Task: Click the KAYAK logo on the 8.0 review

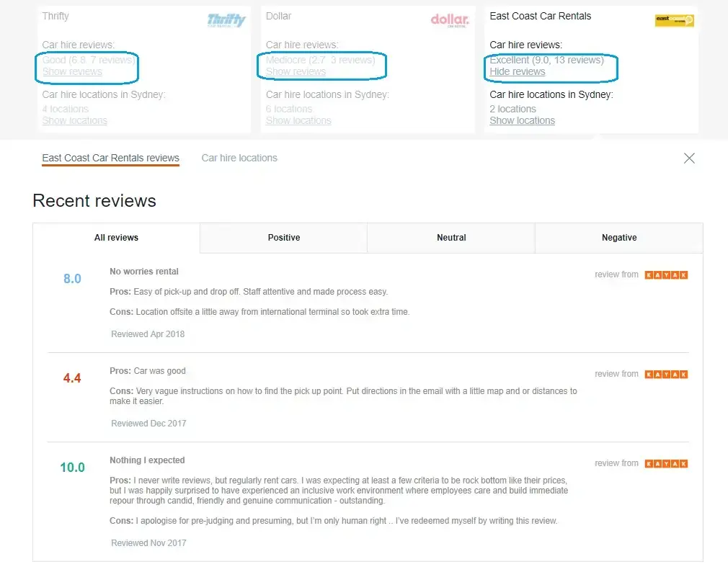Action: pyautogui.click(x=666, y=275)
